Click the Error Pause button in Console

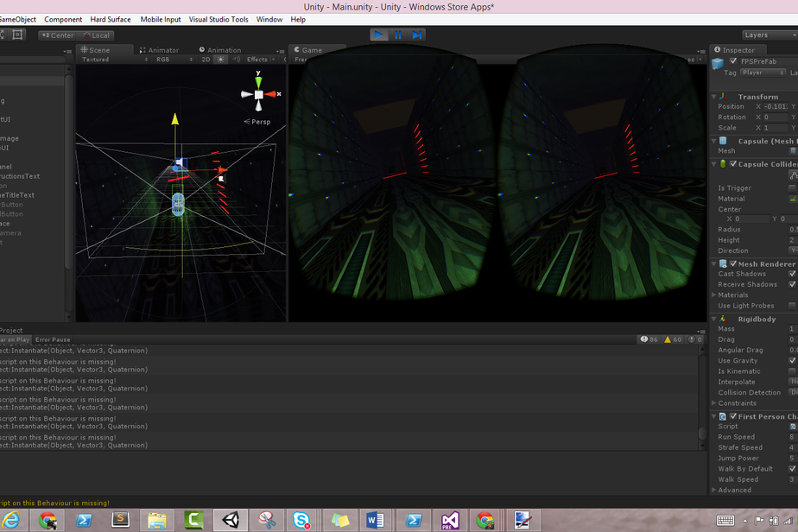coord(54,339)
